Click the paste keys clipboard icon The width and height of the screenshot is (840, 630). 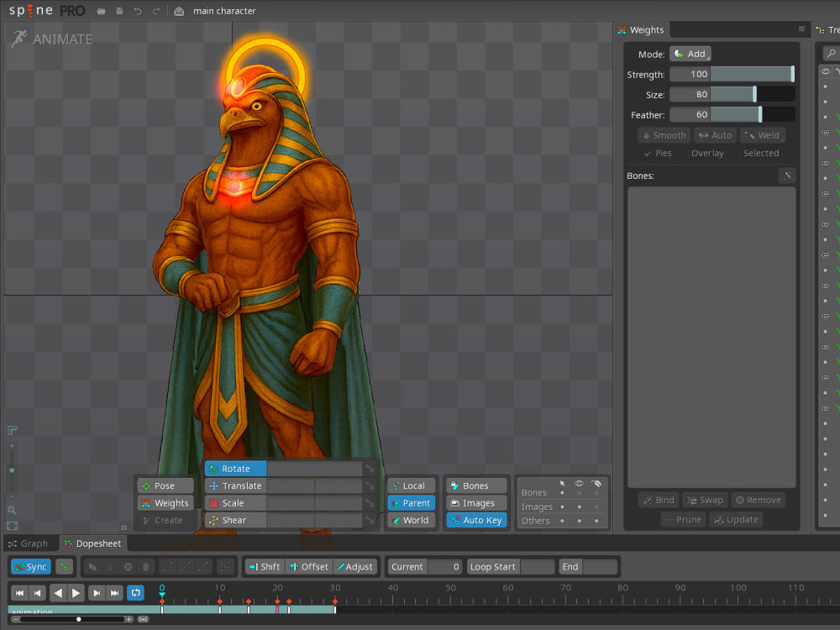coord(145,566)
